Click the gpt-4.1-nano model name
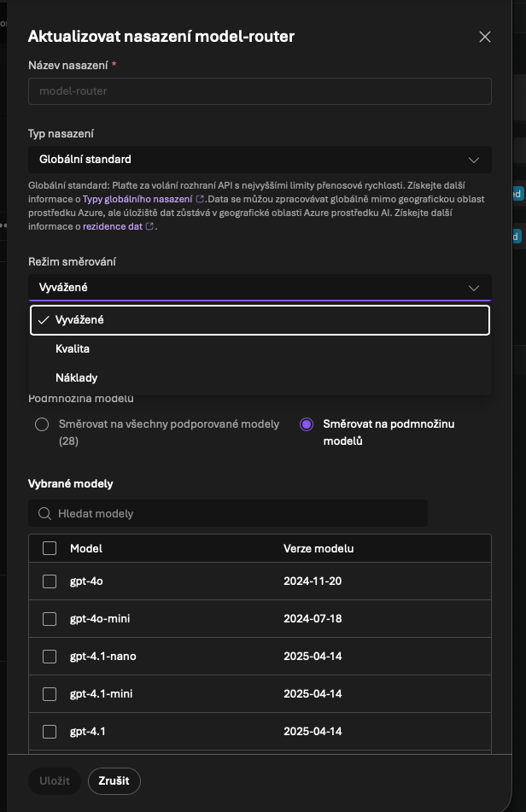Image resolution: width=526 pixels, height=812 pixels. coord(103,656)
